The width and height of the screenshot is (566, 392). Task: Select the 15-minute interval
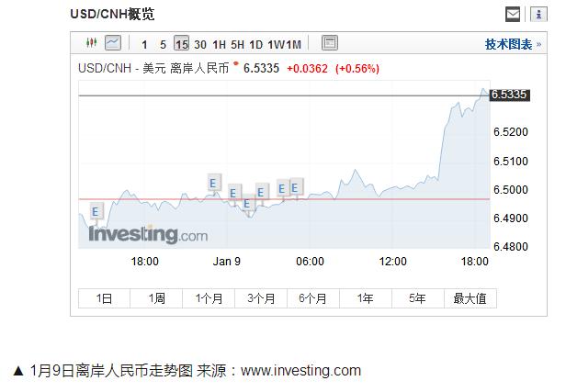181,44
